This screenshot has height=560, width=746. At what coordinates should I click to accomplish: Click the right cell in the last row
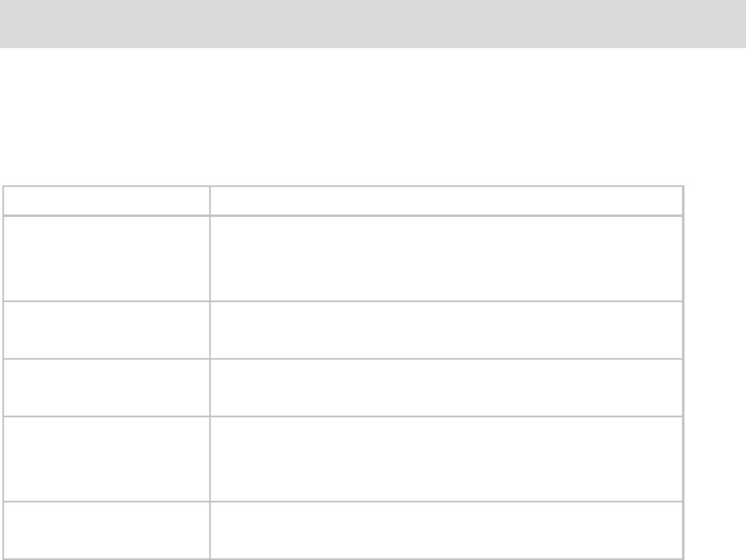tap(446, 530)
